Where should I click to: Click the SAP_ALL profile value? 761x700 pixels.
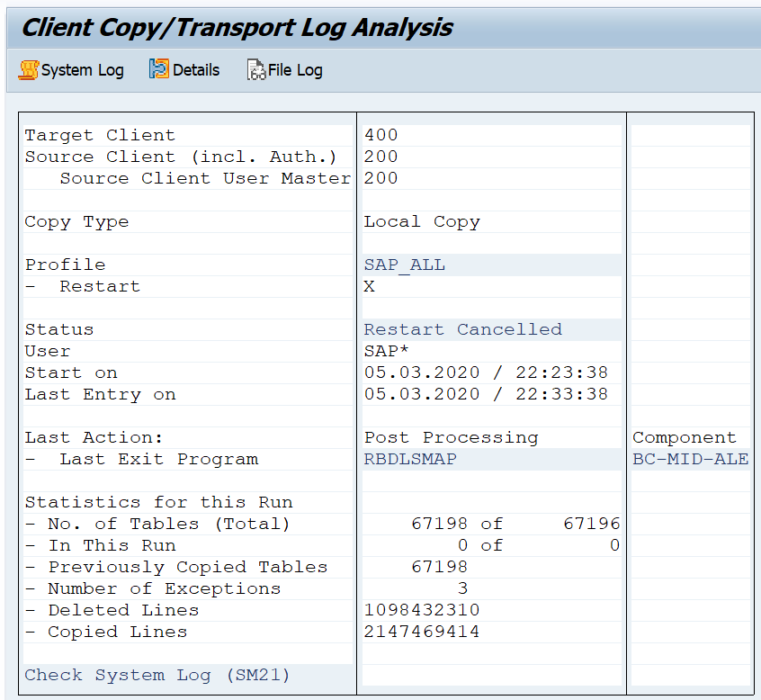(405, 265)
